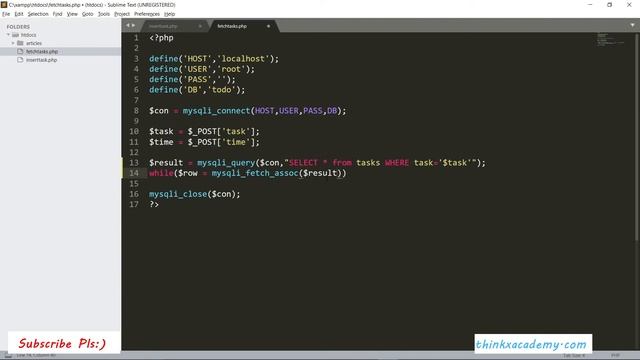Click the editor vertical scrollbar
This screenshot has width=640, height=360.
[637, 137]
